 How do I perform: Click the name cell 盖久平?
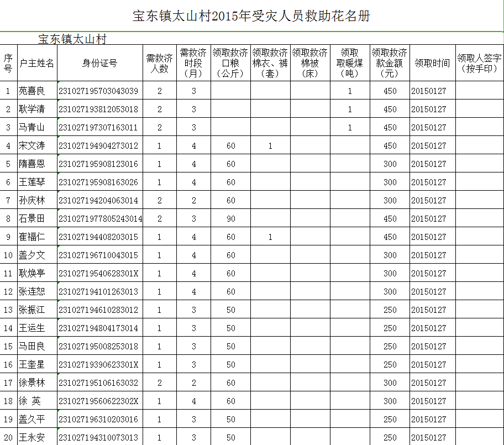point(37,419)
